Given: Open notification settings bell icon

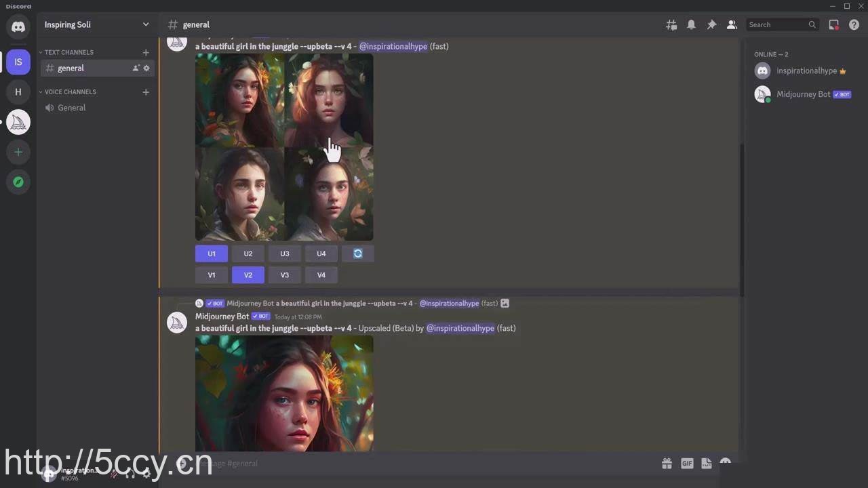Looking at the screenshot, I should (691, 24).
